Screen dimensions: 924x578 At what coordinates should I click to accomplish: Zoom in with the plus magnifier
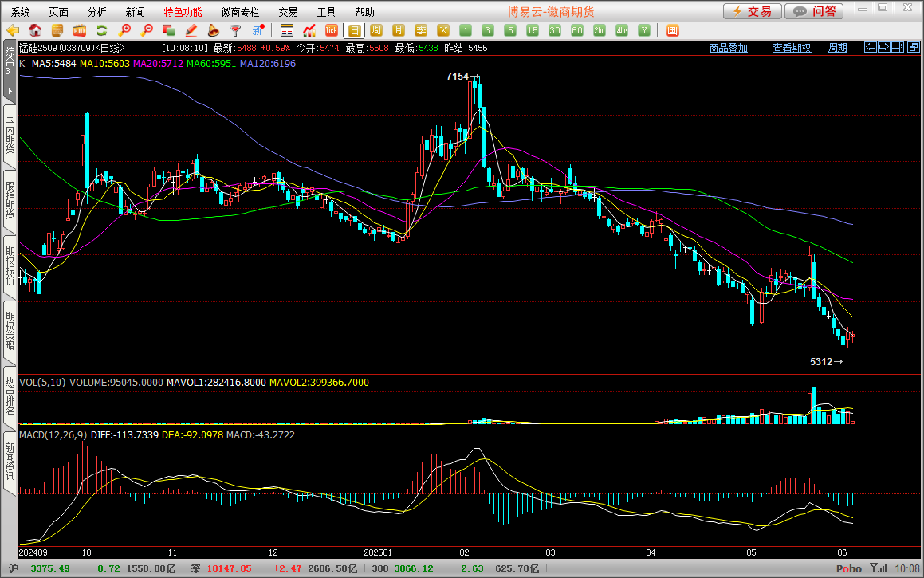coord(124,30)
